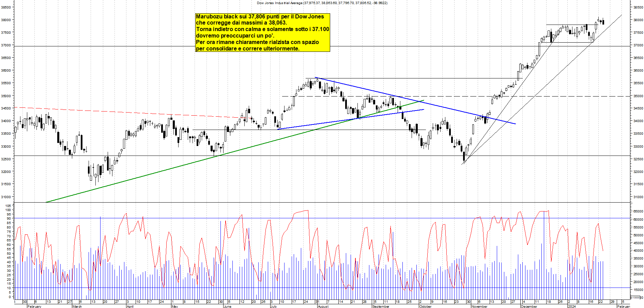
Task: Click the June month label
Action: [227, 306]
